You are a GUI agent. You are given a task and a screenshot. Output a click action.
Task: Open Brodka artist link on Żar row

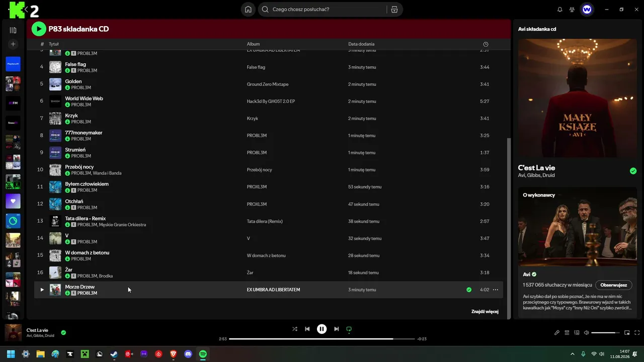click(106, 276)
